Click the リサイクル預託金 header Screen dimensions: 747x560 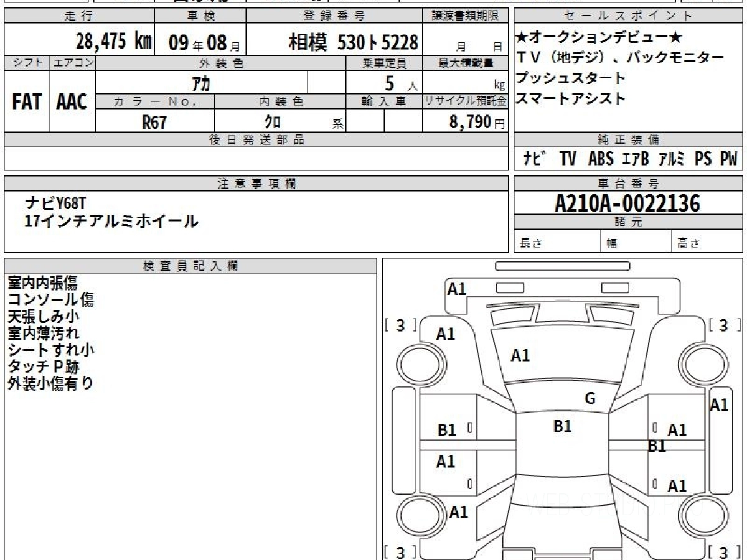466,101
